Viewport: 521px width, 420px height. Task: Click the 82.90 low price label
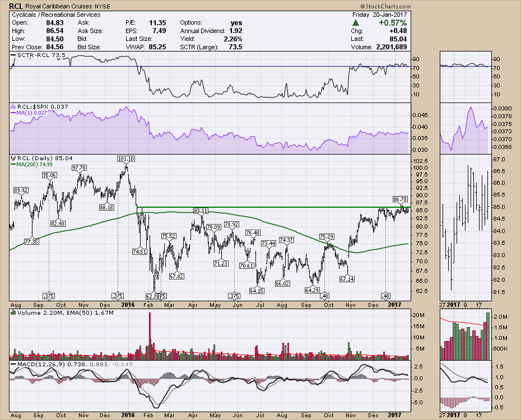tap(58, 224)
